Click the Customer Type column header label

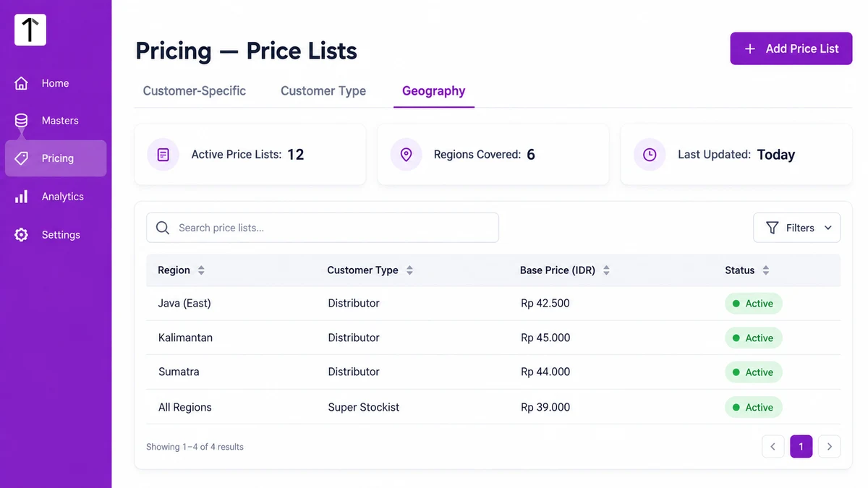(x=362, y=270)
